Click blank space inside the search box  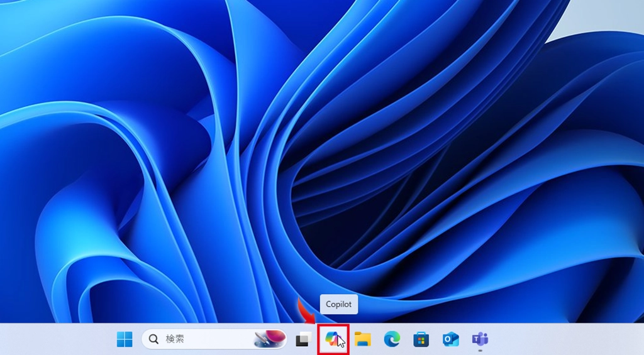pyautogui.click(x=220, y=339)
